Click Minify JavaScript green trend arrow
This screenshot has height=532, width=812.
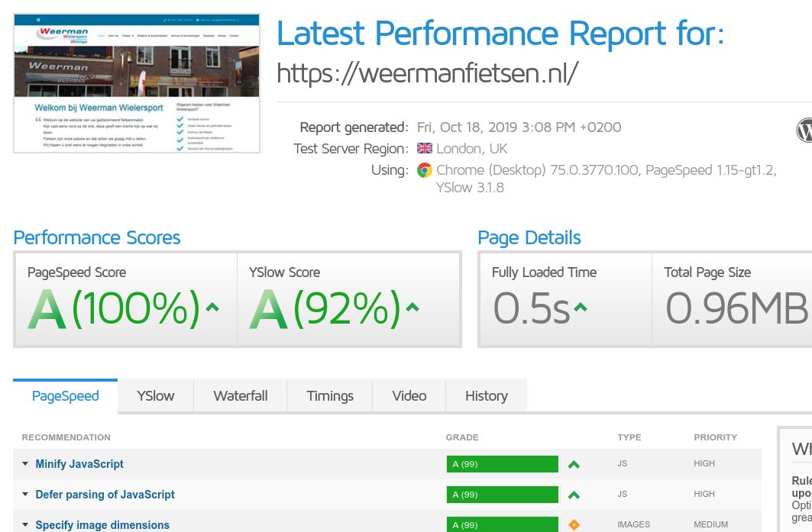(574, 464)
